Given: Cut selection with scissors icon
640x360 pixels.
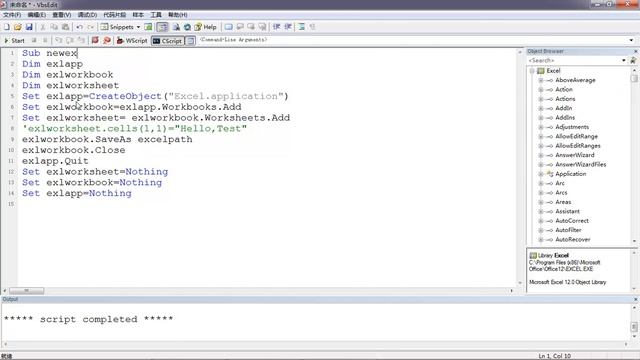Looking at the screenshot, I should click(x=42, y=27).
